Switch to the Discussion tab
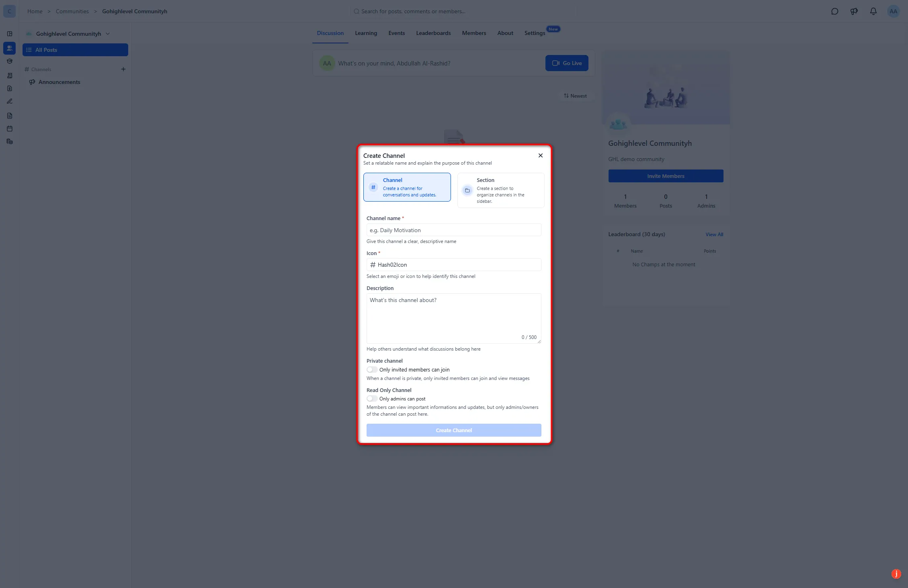908x588 pixels. coord(330,33)
